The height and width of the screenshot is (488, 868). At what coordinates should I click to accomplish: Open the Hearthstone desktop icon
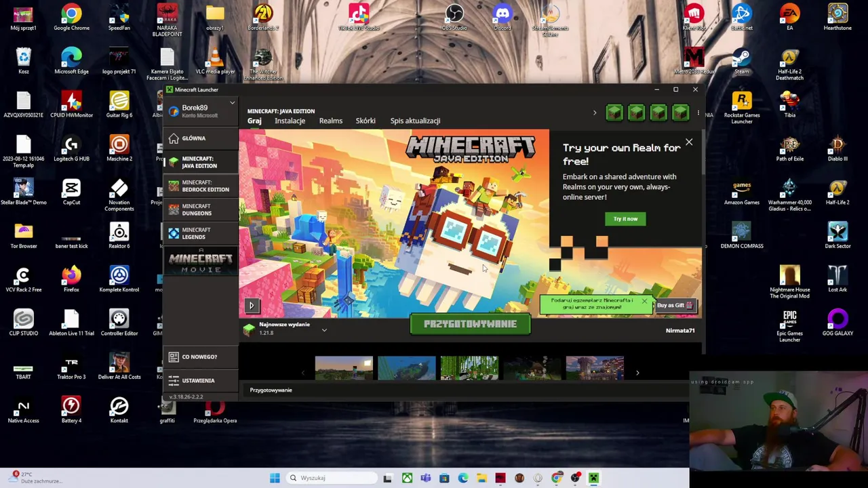pyautogui.click(x=837, y=18)
